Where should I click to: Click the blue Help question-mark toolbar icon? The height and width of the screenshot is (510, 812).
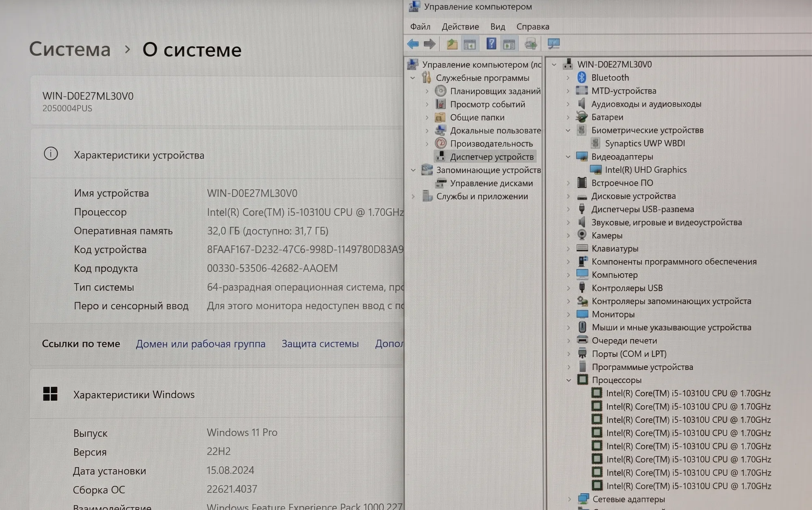[491, 43]
